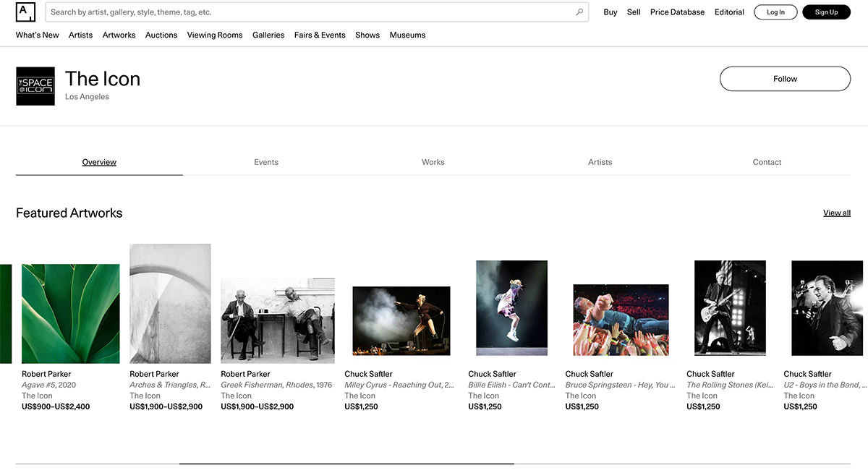The width and height of the screenshot is (868, 473).
Task: Click the Sign Up button
Action: pyautogui.click(x=826, y=12)
